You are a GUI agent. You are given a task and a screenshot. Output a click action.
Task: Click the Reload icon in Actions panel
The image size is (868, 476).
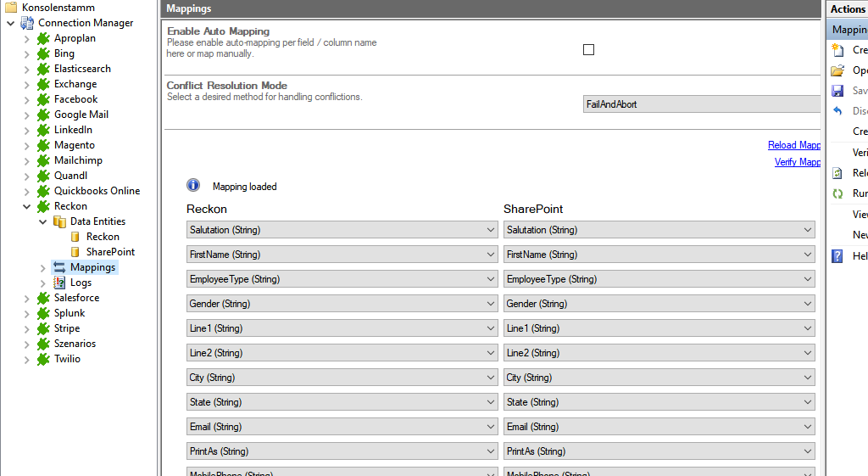(837, 173)
